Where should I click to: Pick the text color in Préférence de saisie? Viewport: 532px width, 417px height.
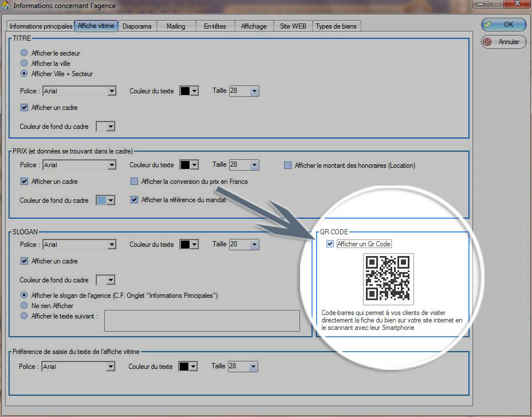click(x=188, y=367)
